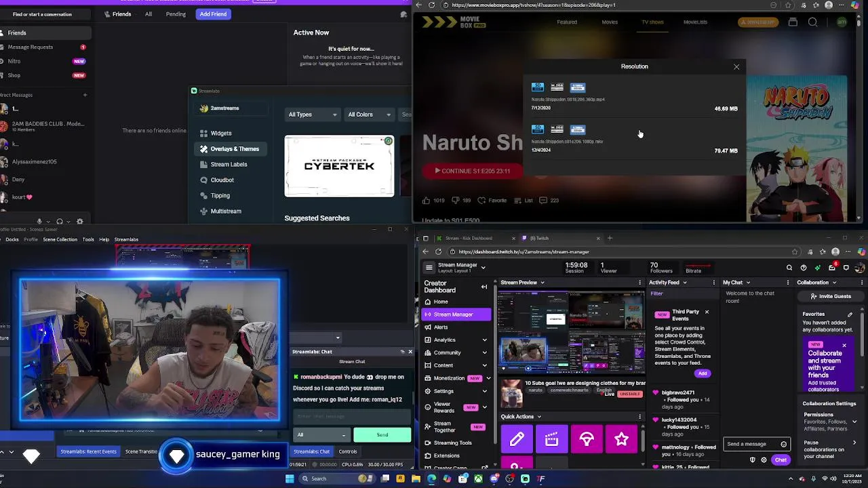Open Featured tab in MovieBox
This screenshot has width=868, height=488.
point(567,22)
